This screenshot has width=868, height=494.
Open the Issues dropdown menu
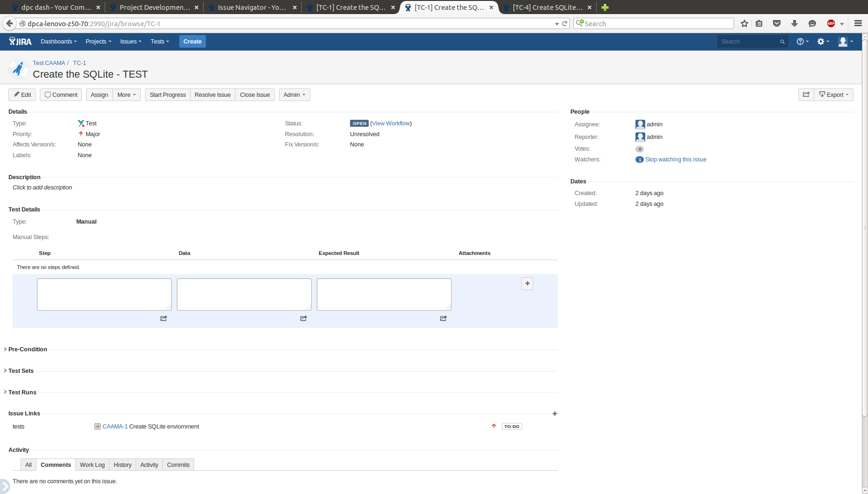coord(131,42)
